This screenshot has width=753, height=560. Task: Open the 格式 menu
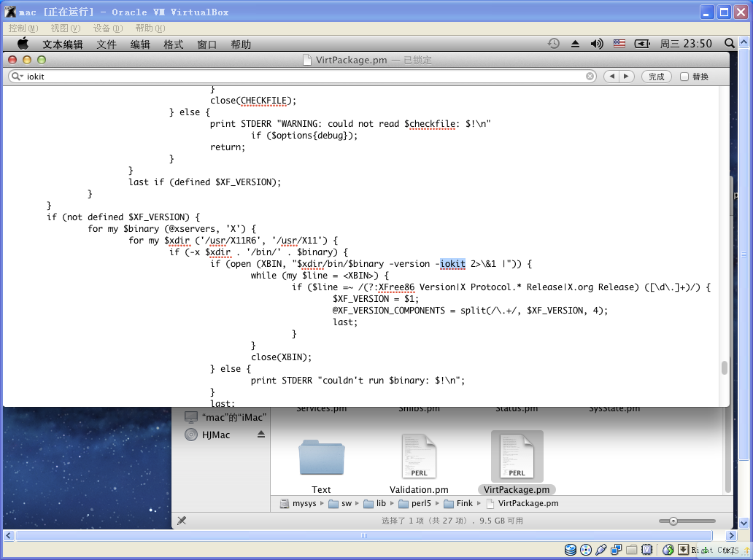tap(174, 44)
